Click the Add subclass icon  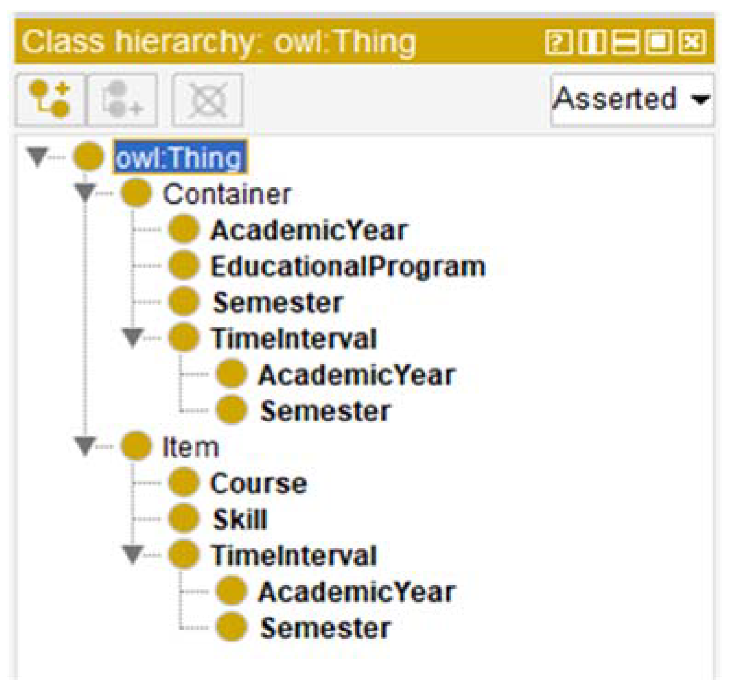(x=50, y=99)
